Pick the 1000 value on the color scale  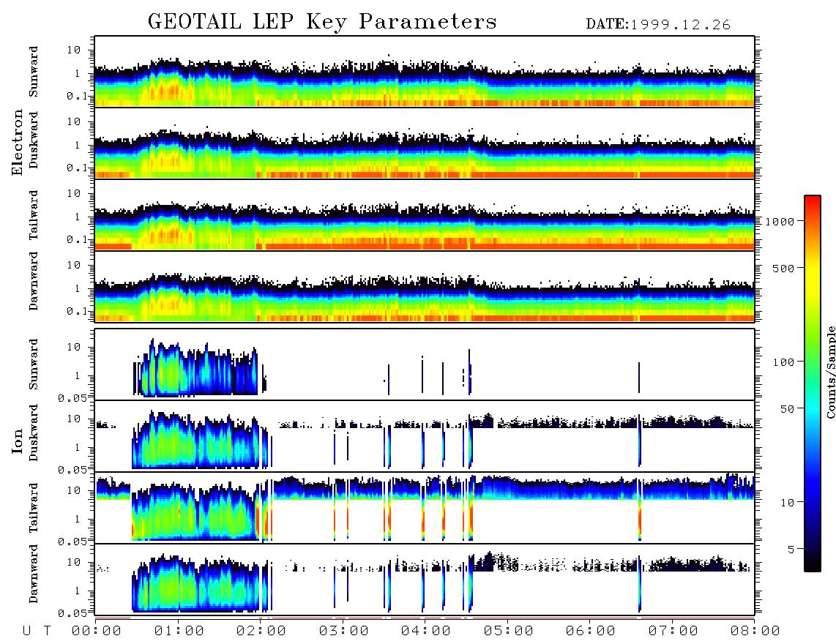coord(780,222)
